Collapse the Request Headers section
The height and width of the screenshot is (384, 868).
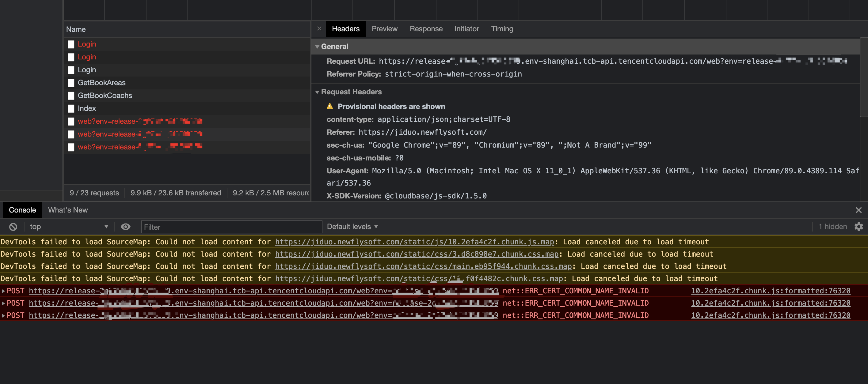pyautogui.click(x=317, y=92)
